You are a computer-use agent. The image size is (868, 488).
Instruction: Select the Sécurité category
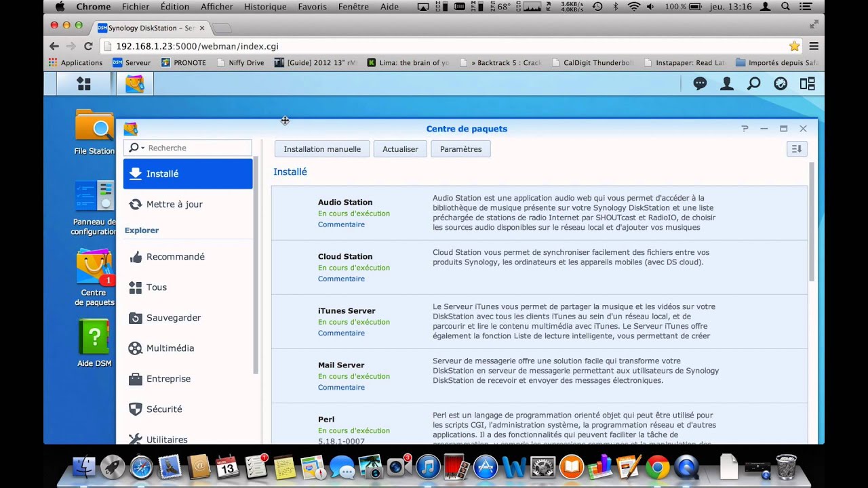pos(188,409)
